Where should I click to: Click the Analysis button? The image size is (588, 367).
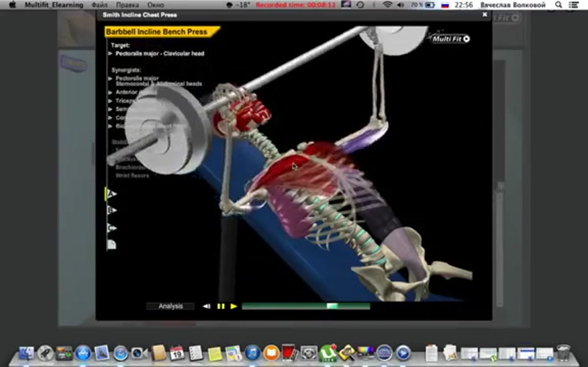170,306
